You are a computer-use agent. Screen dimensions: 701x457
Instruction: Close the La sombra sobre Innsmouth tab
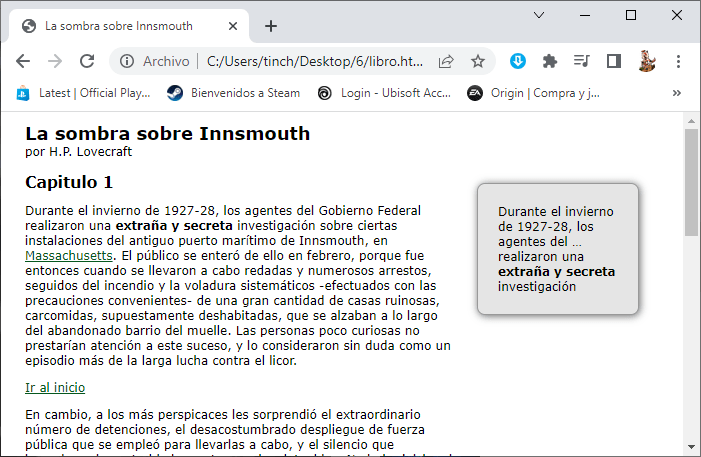[x=232, y=26]
